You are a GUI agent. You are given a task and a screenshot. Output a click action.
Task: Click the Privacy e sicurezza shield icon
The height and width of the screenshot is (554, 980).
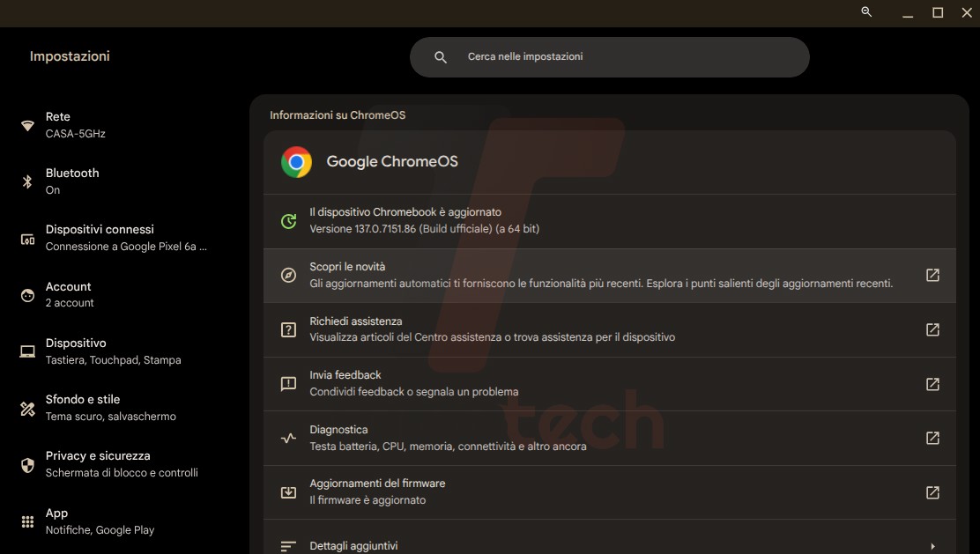click(26, 463)
